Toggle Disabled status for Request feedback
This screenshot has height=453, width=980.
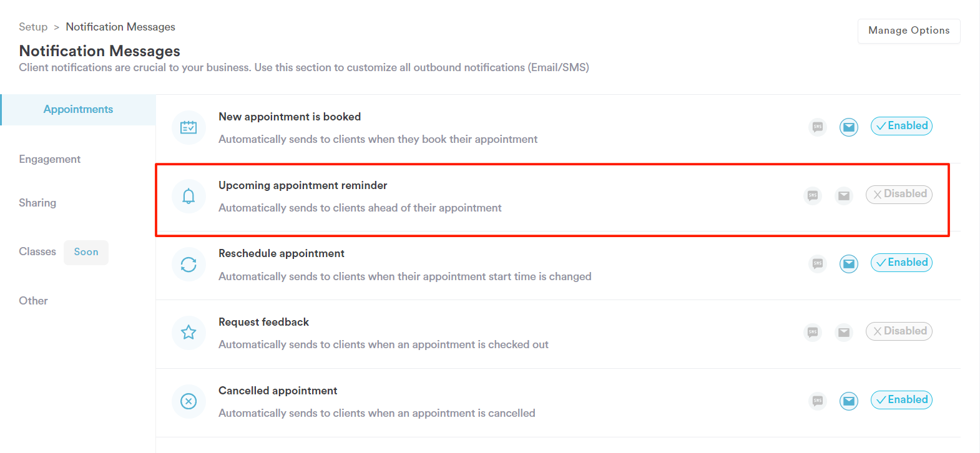pyautogui.click(x=899, y=331)
